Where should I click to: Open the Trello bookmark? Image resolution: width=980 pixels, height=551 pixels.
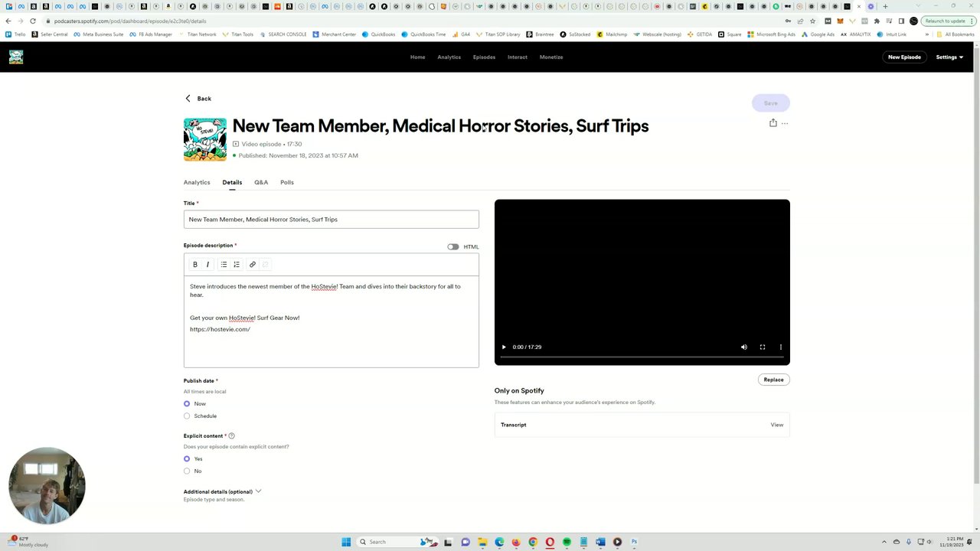15,34
